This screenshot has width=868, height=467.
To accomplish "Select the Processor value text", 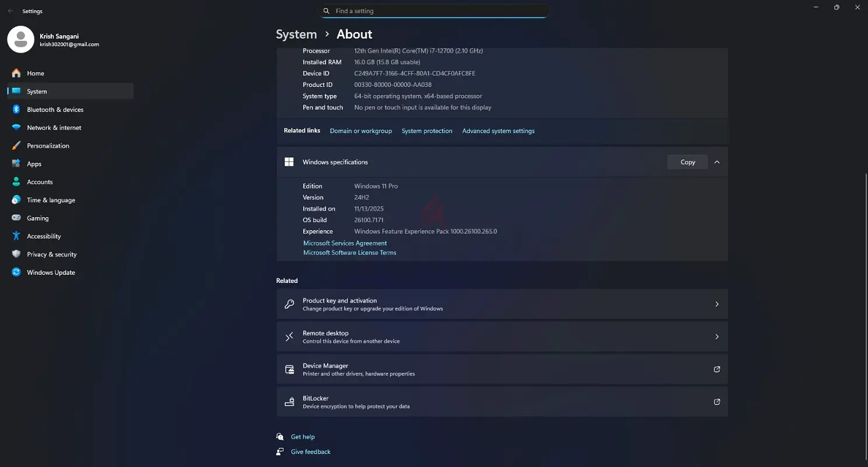I will tap(418, 51).
